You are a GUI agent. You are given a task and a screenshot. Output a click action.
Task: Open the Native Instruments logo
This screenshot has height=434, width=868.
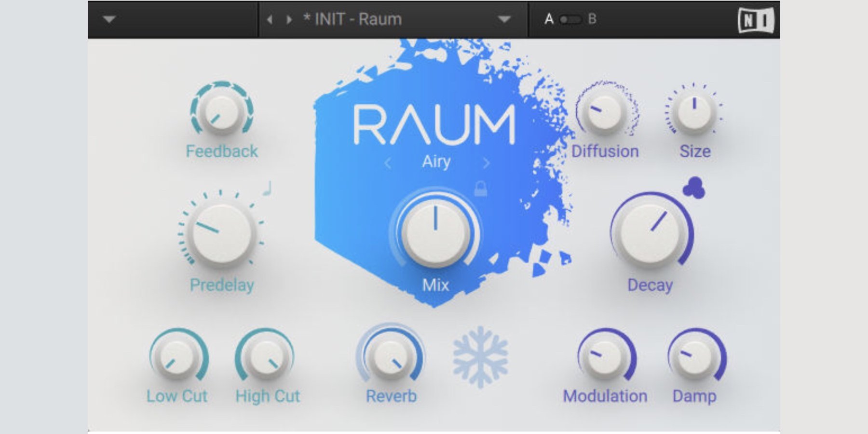(756, 20)
